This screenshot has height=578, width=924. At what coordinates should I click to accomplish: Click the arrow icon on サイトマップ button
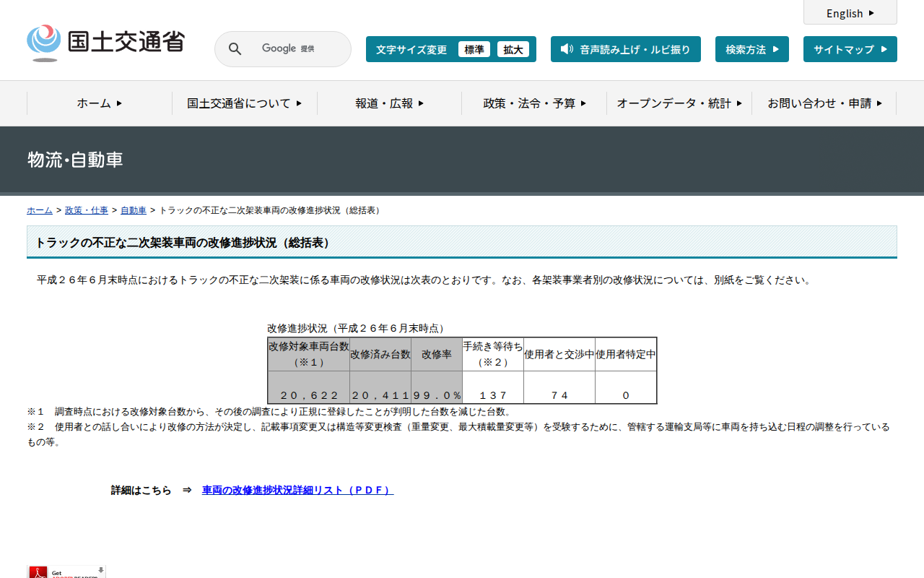(884, 49)
